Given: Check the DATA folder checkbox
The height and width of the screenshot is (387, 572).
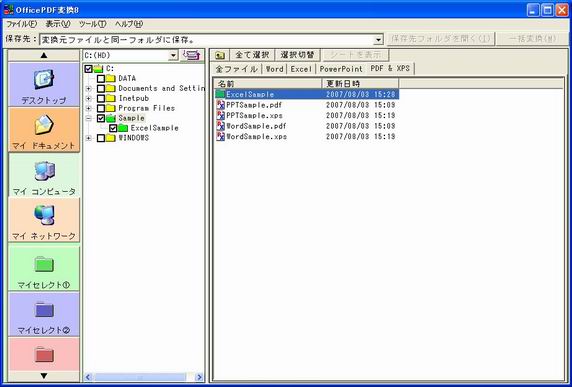Looking at the screenshot, I should tap(101, 78).
